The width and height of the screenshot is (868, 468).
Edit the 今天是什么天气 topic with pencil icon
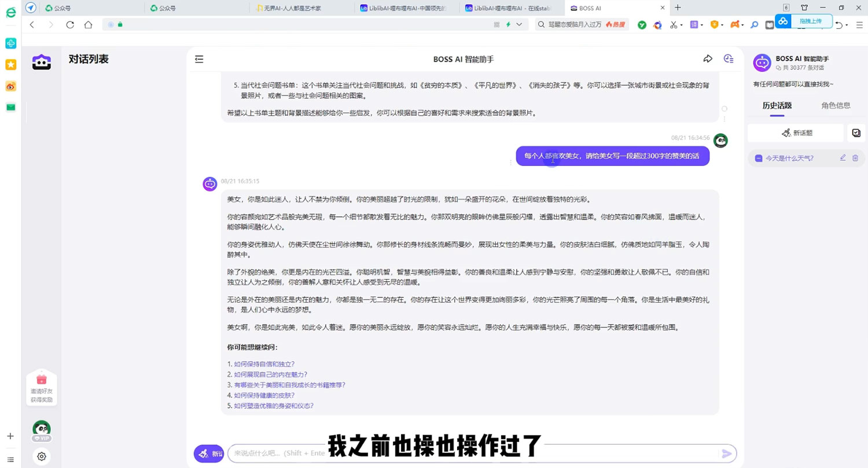pyautogui.click(x=843, y=157)
